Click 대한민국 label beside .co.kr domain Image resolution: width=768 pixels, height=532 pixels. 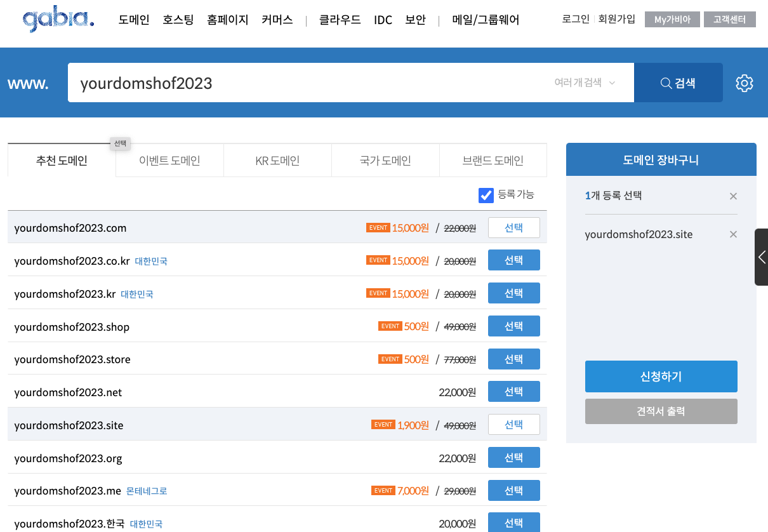point(151,261)
